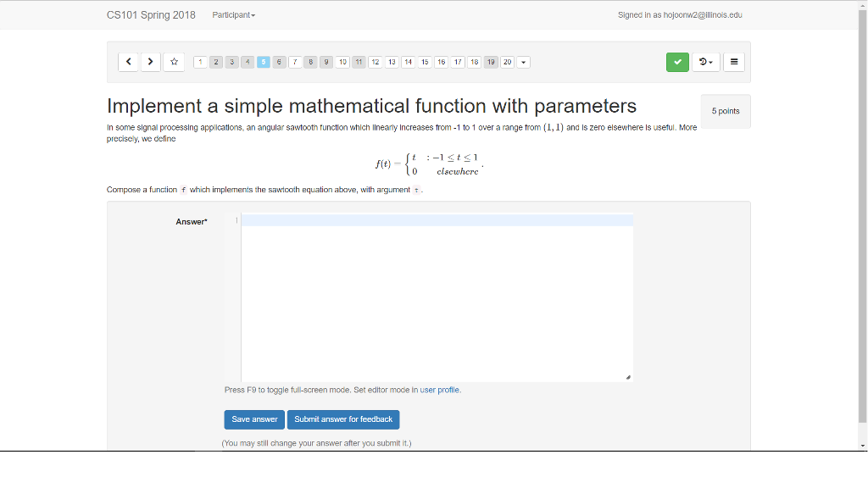Jump to question page 1

[x=200, y=62]
